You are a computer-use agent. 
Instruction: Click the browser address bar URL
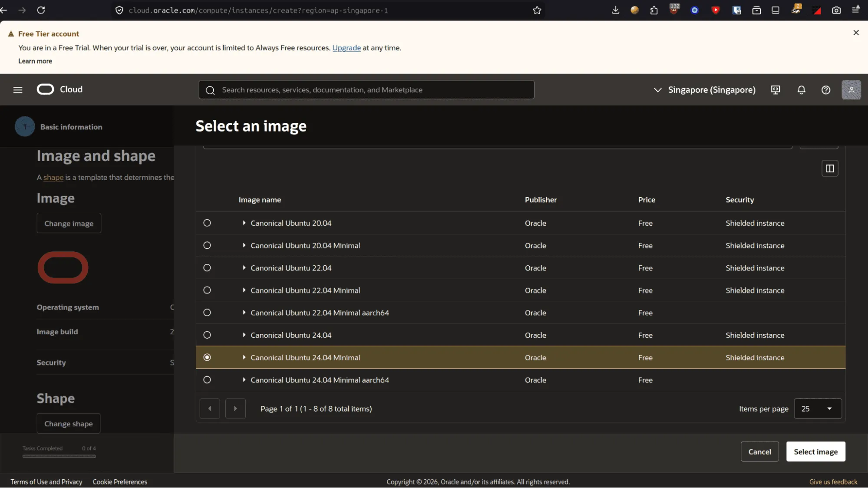pyautogui.click(x=258, y=10)
